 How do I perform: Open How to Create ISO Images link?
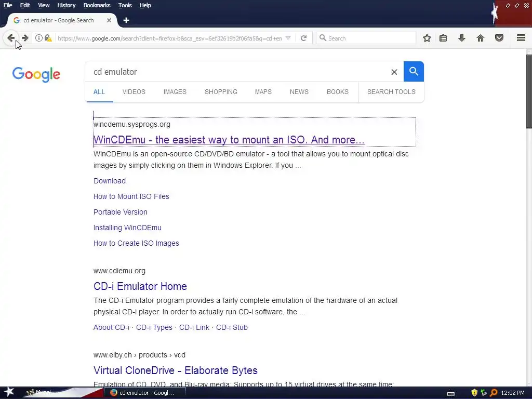(136, 243)
